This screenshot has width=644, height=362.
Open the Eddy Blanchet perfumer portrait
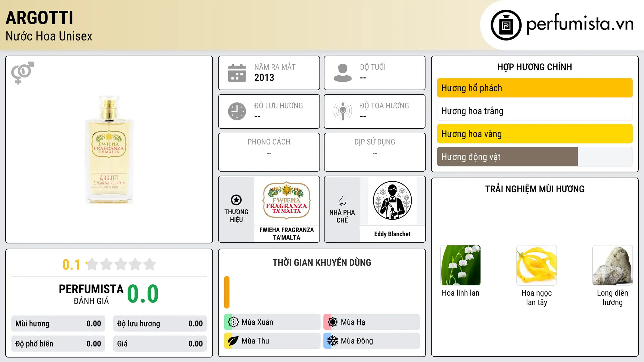coord(392,200)
